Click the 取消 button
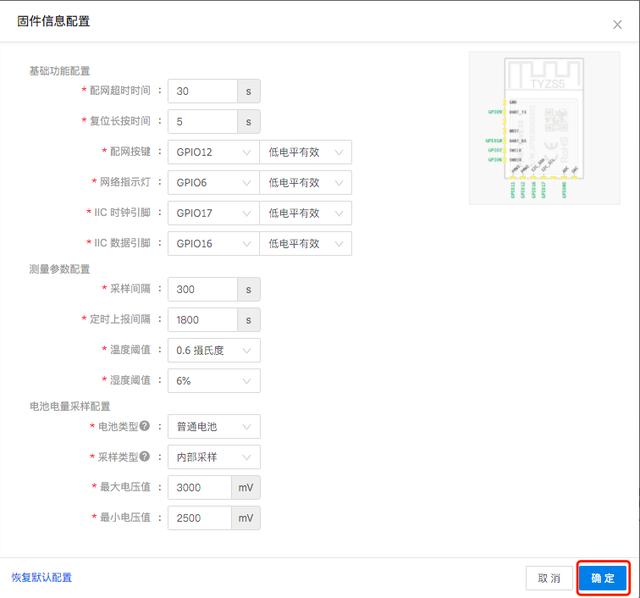Viewport: 640px width, 598px height. point(549,578)
